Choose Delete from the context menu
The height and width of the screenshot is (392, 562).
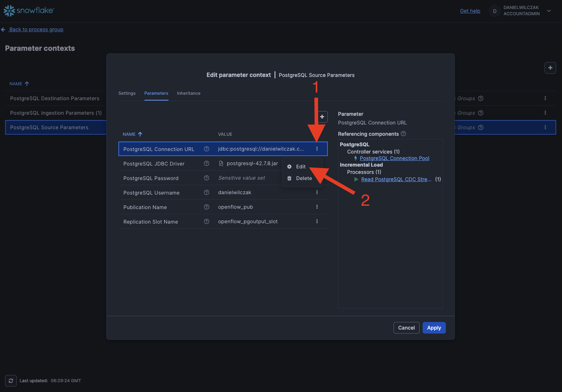[x=304, y=178]
